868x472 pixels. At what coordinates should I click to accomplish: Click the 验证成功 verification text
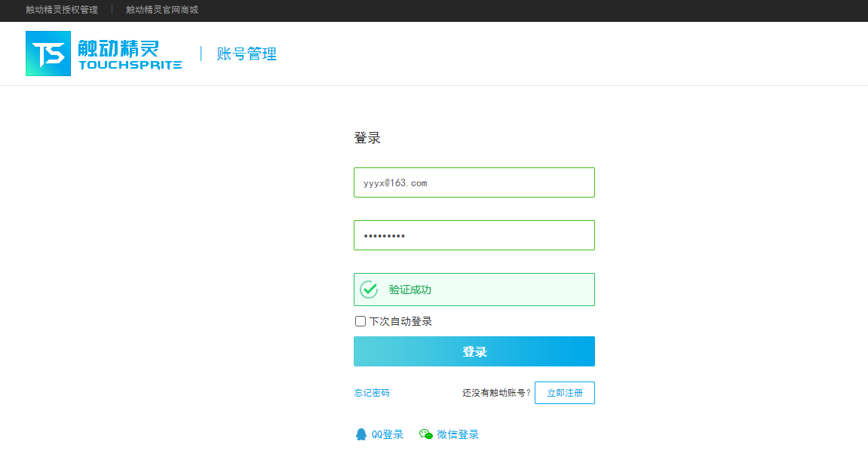[x=410, y=290]
